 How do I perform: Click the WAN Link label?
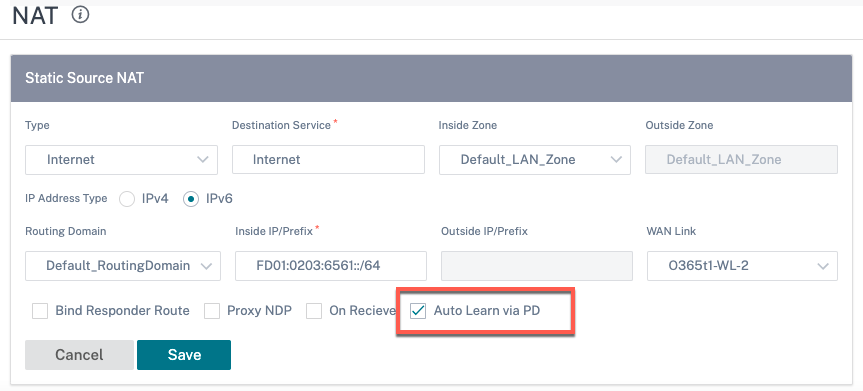[x=671, y=231]
